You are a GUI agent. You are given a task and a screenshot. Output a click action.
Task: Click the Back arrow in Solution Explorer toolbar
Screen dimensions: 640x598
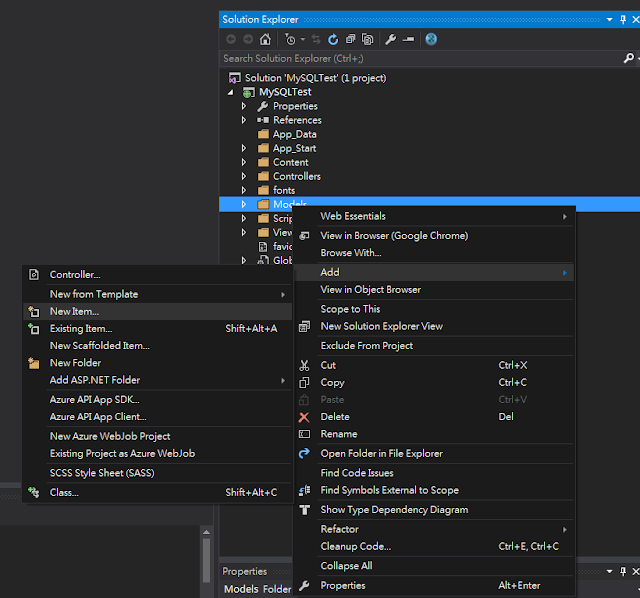(231, 39)
